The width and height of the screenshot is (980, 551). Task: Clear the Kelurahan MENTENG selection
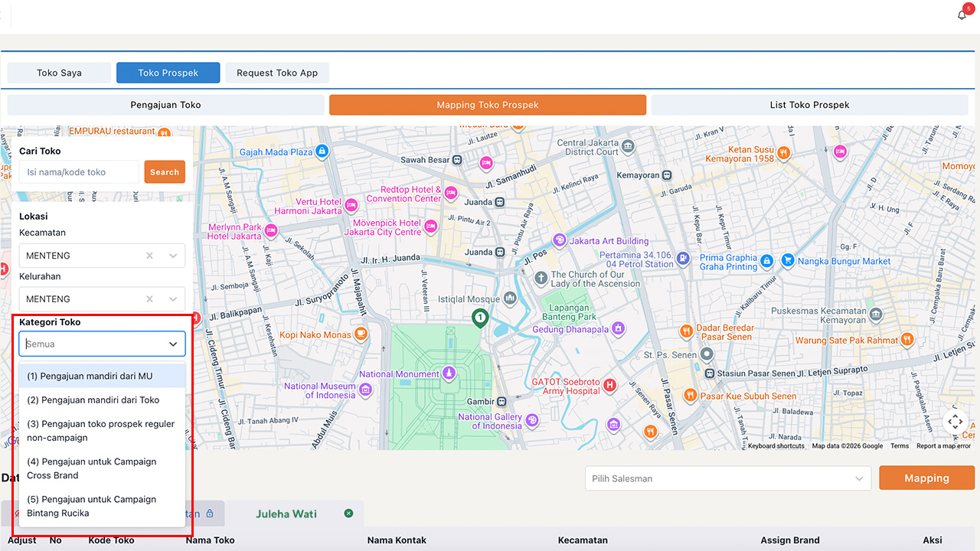pos(150,299)
